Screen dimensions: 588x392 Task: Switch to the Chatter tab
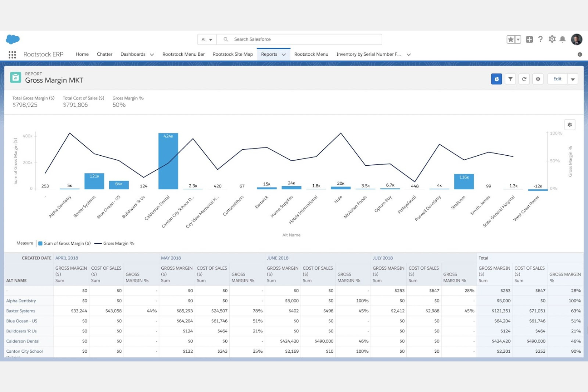tap(104, 54)
